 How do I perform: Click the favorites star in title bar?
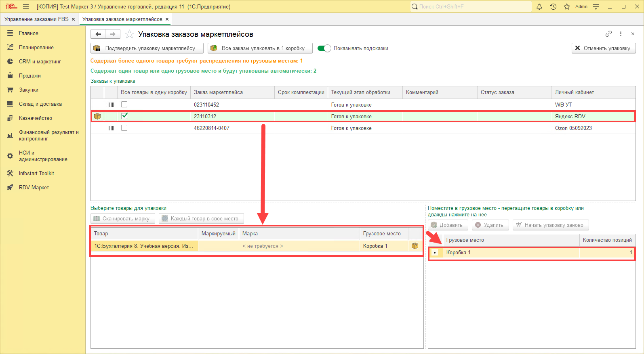567,6
